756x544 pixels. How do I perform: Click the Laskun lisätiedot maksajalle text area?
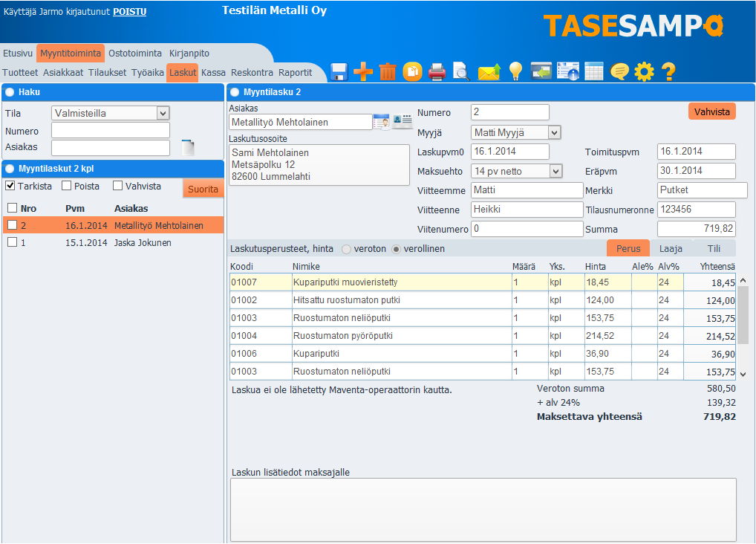coord(483,509)
